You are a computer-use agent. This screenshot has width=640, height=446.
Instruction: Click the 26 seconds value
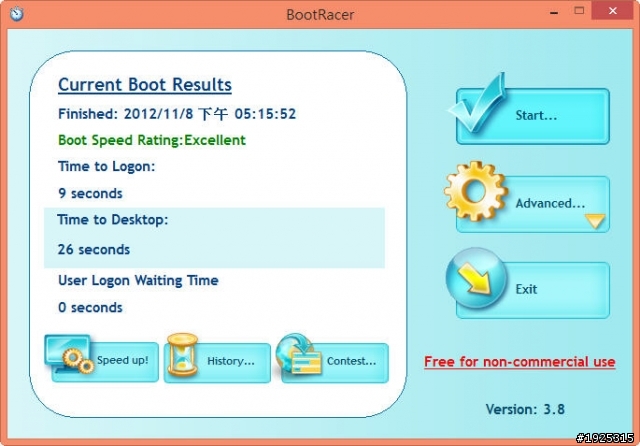click(x=94, y=249)
